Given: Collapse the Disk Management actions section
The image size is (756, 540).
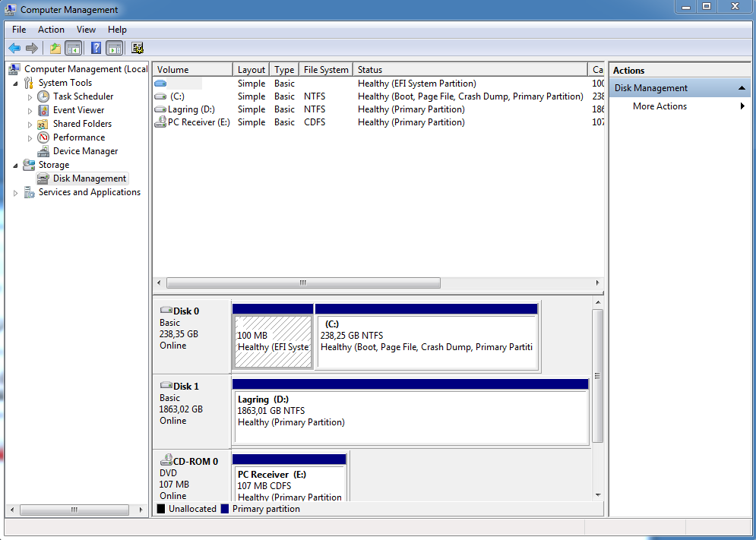Looking at the screenshot, I should pos(742,88).
